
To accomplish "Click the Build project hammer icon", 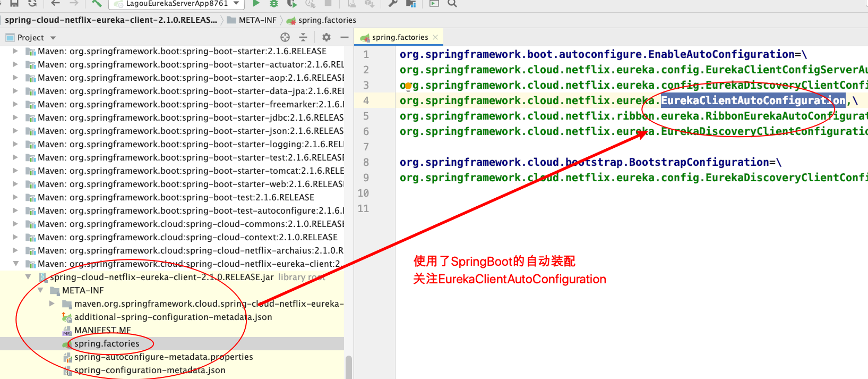I will 97,4.
